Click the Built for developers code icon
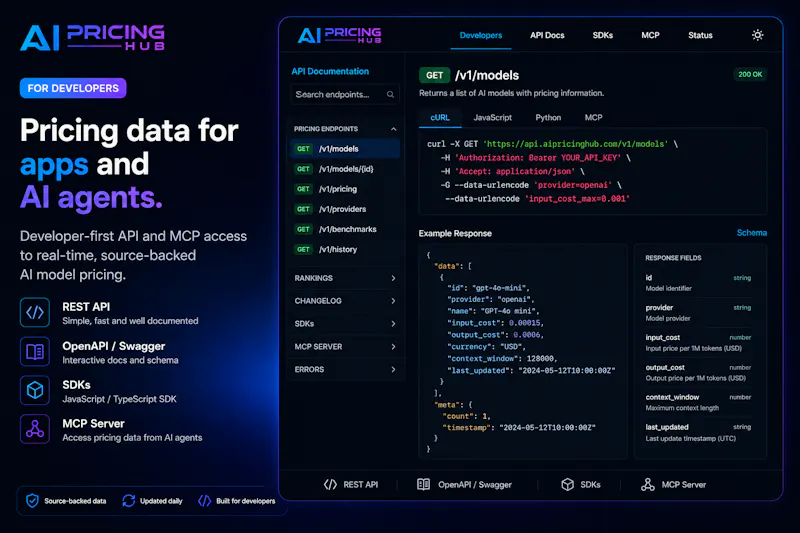This screenshot has height=533, width=800. point(205,501)
